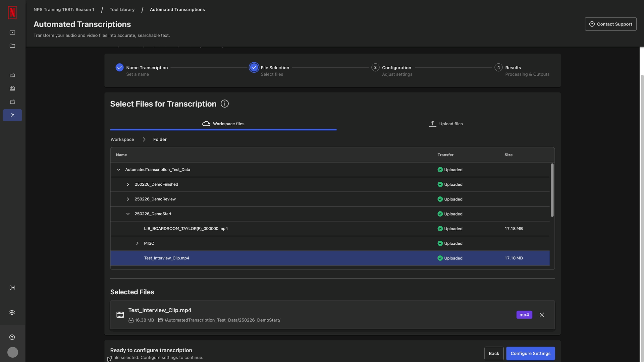Screen dimensions: 644x362
Task: Expand the 250226_DemoFinished folder
Action: pos(128,184)
